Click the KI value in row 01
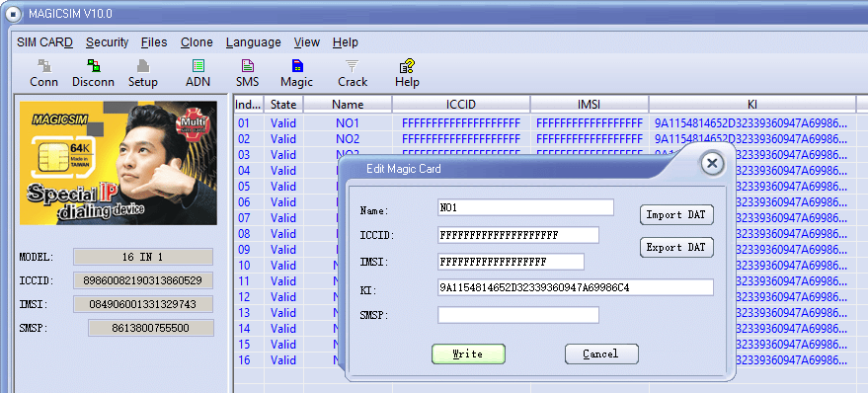The image size is (868, 393). click(x=750, y=122)
